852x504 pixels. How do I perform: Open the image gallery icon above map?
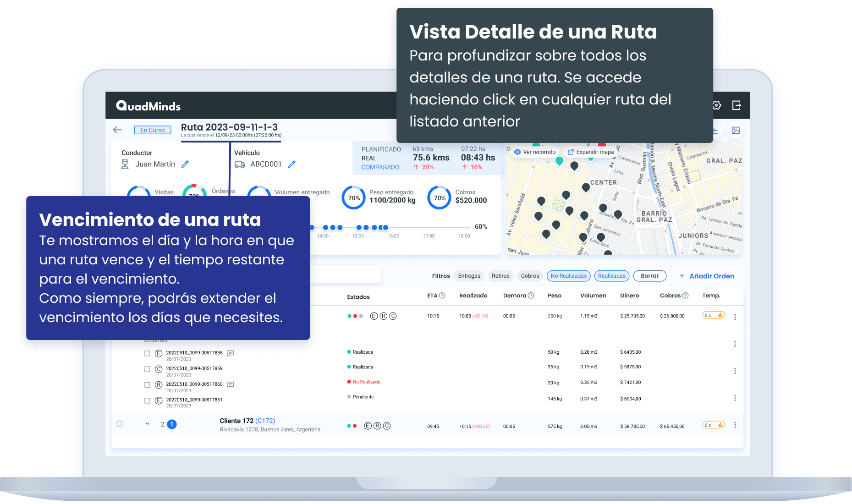point(736,131)
